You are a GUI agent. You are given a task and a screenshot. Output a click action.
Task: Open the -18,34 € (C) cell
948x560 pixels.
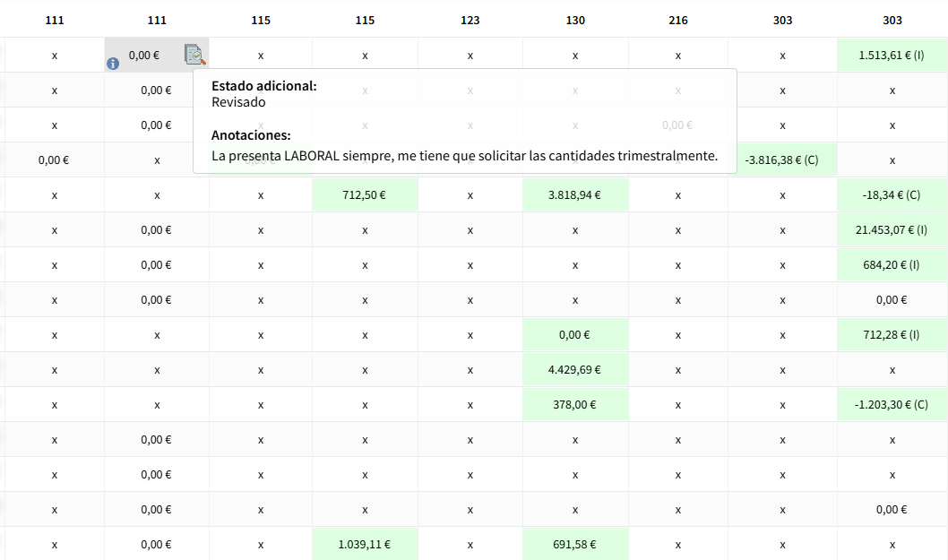(891, 194)
